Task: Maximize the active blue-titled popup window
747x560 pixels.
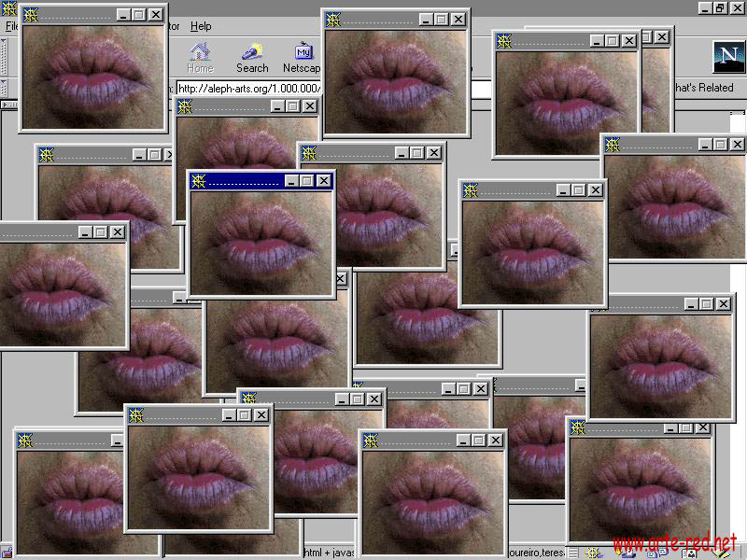Action: coord(306,181)
